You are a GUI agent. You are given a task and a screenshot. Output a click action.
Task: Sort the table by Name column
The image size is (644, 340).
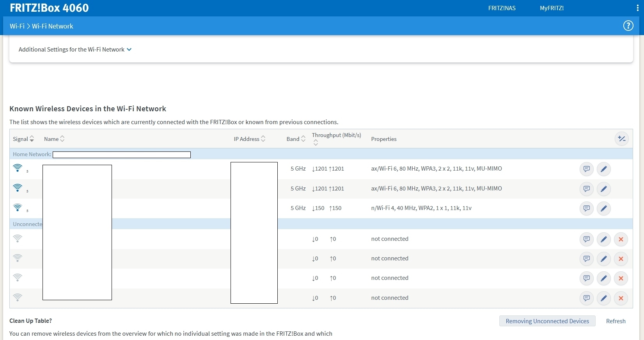(x=54, y=139)
